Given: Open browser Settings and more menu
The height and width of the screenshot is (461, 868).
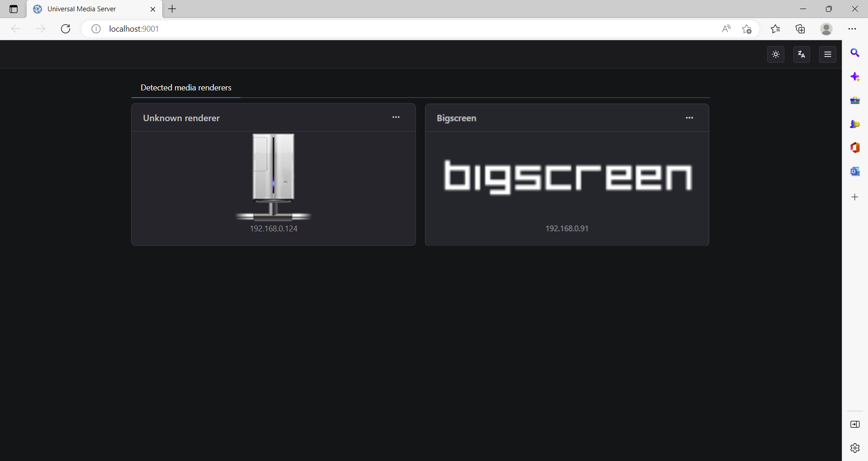Looking at the screenshot, I should [x=852, y=29].
